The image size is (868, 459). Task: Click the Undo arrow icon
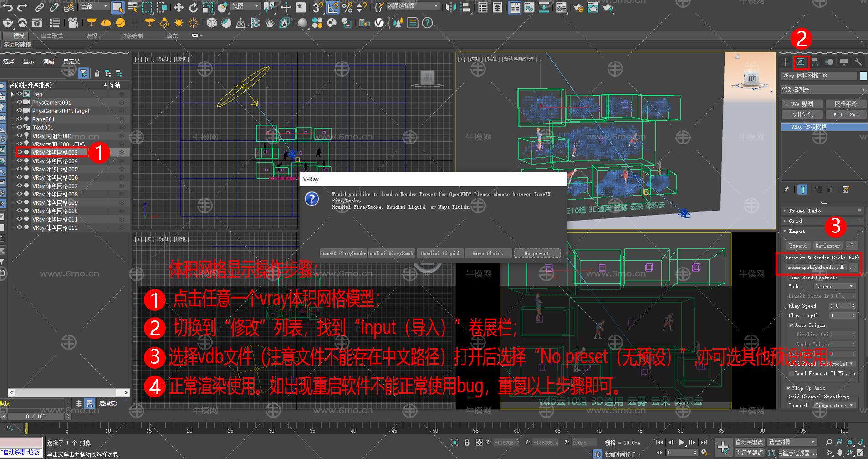tap(8, 8)
